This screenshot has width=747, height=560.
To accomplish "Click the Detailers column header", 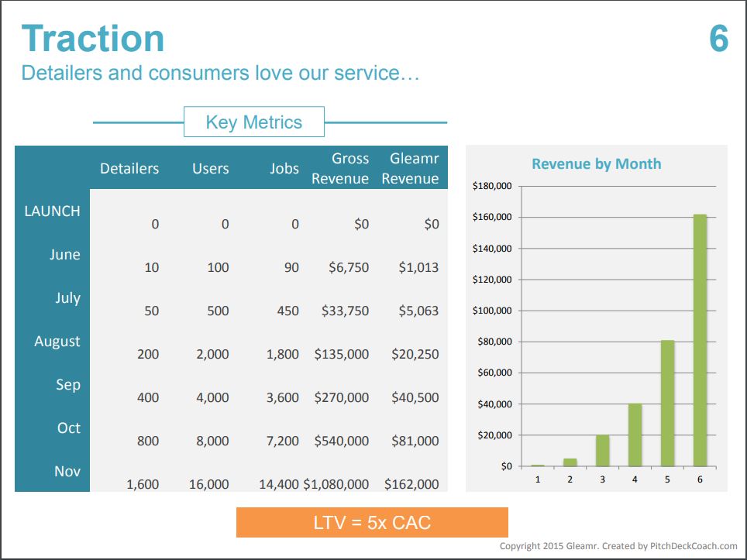I will click(x=129, y=169).
